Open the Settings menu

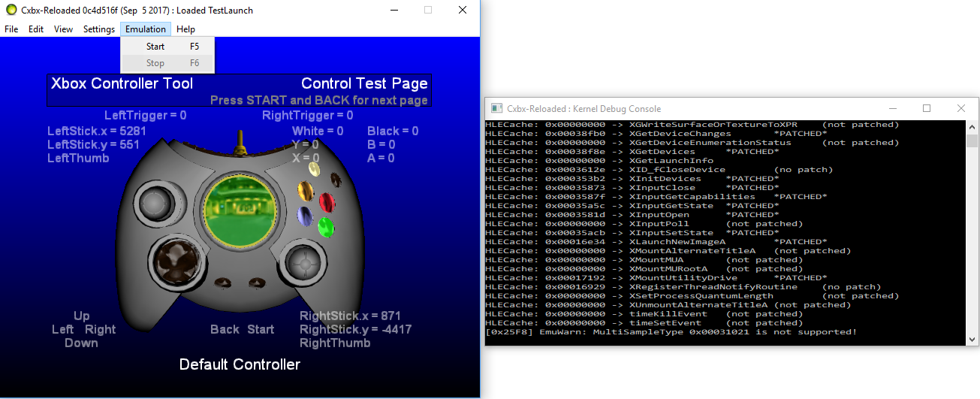(x=99, y=29)
